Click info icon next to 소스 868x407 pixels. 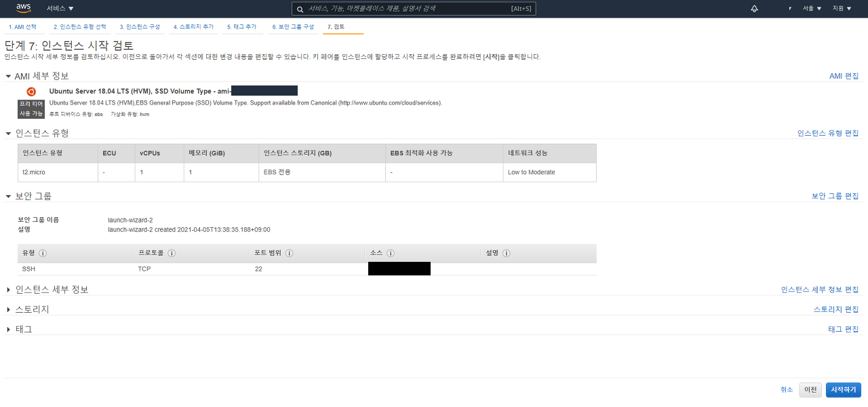(391, 253)
